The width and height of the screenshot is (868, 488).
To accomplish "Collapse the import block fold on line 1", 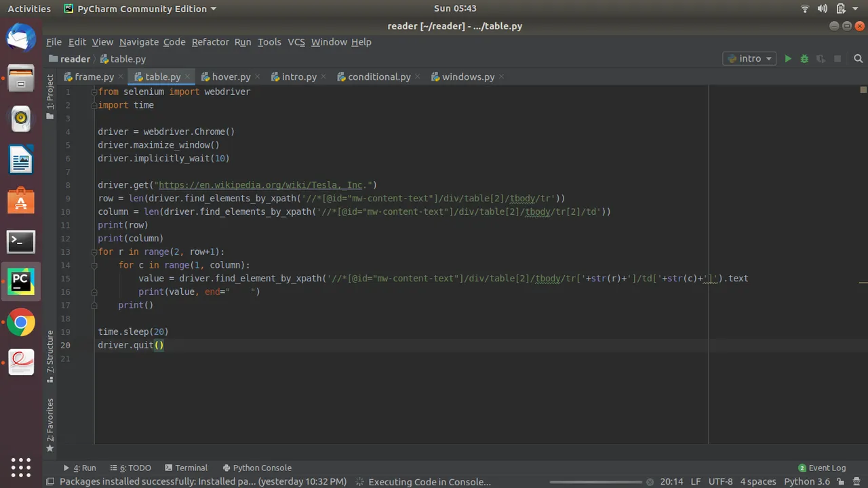I will click(x=94, y=91).
